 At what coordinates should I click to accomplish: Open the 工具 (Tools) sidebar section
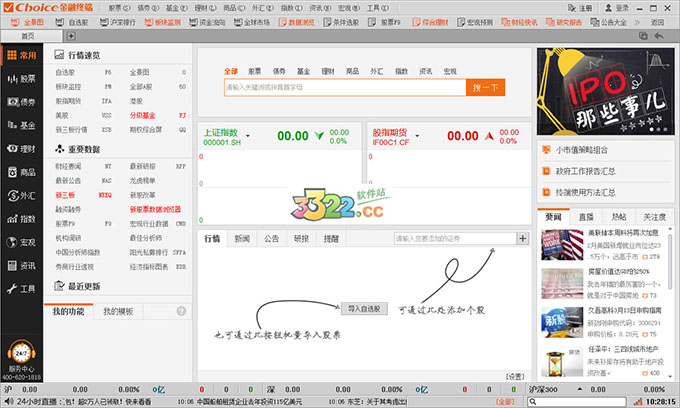tap(21, 288)
